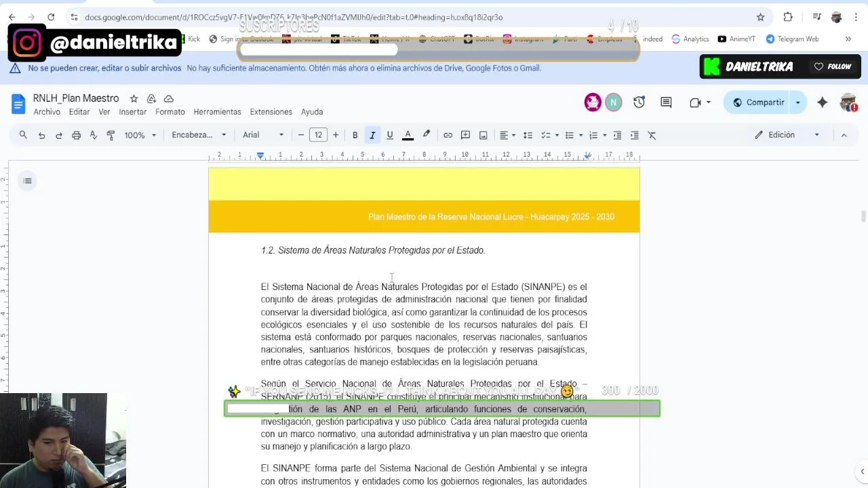The height and width of the screenshot is (488, 868).
Task: Open the numbered list dropdown
Action: coord(597,135)
